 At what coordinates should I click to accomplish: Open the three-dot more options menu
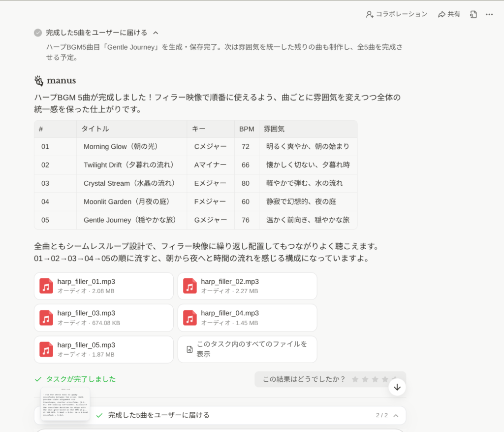click(489, 14)
